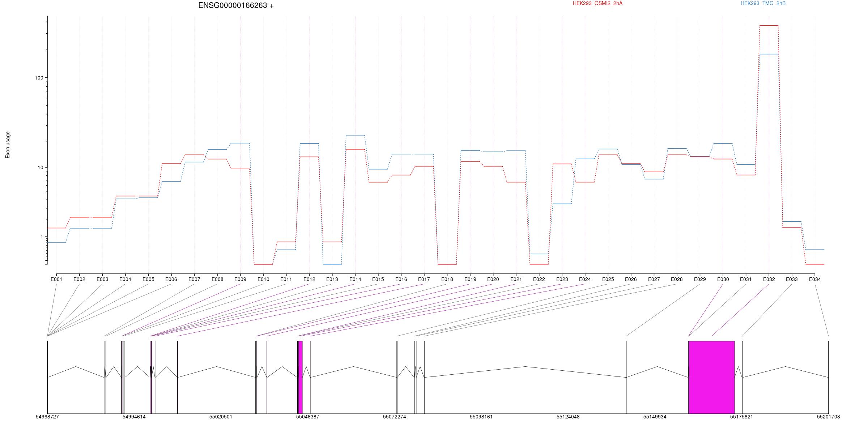Click the red peak segment above E032
The image size is (868, 434).
coord(769,26)
